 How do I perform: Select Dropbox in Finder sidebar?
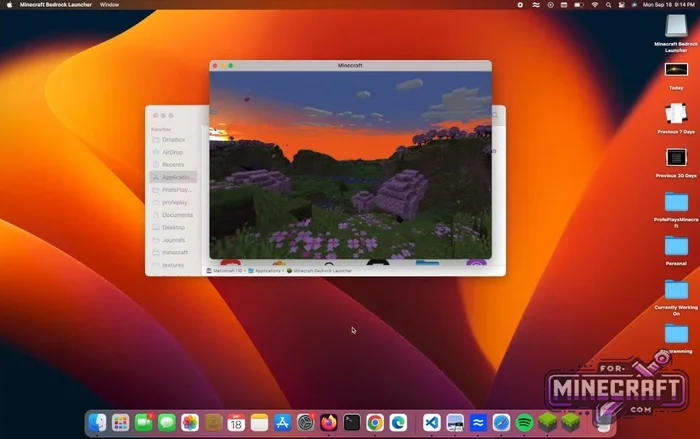click(174, 140)
